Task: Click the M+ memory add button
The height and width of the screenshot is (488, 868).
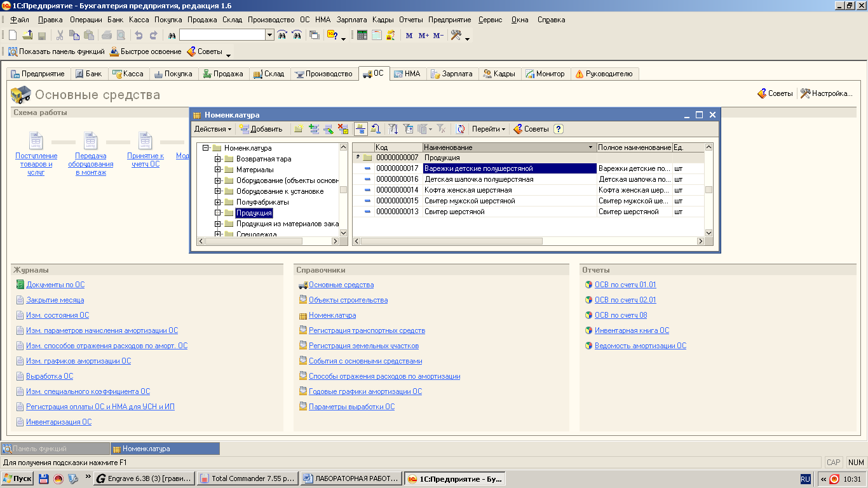Action: [424, 36]
